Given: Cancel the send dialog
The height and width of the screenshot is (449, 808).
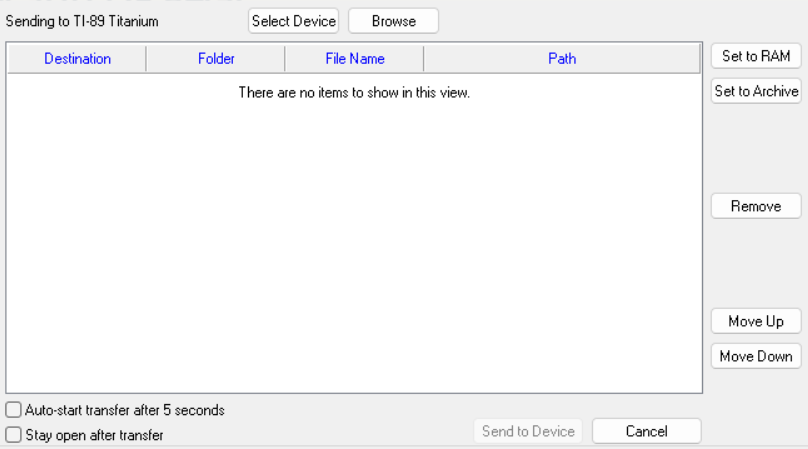Looking at the screenshot, I should pyautogui.click(x=646, y=431).
